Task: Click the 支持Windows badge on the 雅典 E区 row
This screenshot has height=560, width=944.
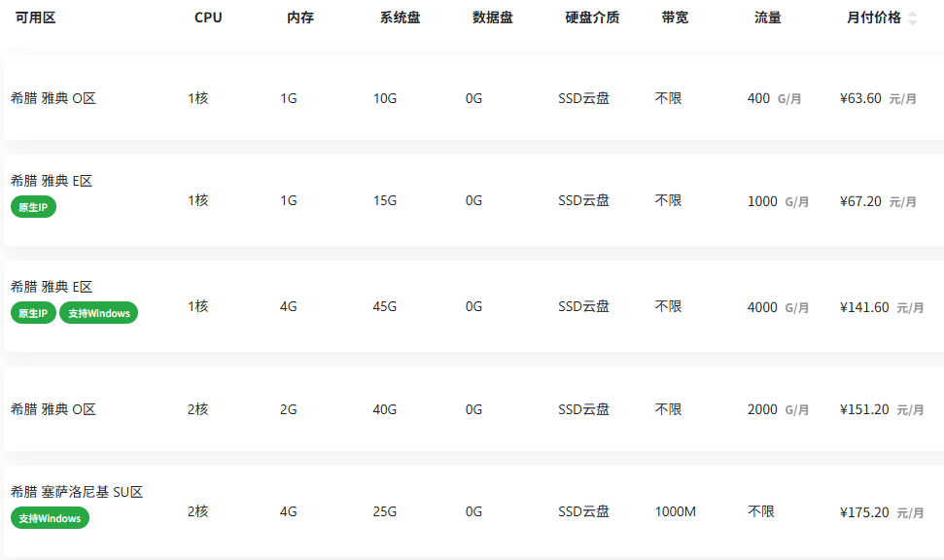Action: (99, 313)
